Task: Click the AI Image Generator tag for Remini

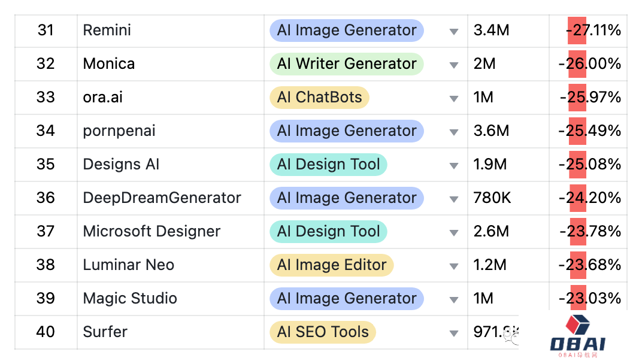Action: point(346,31)
